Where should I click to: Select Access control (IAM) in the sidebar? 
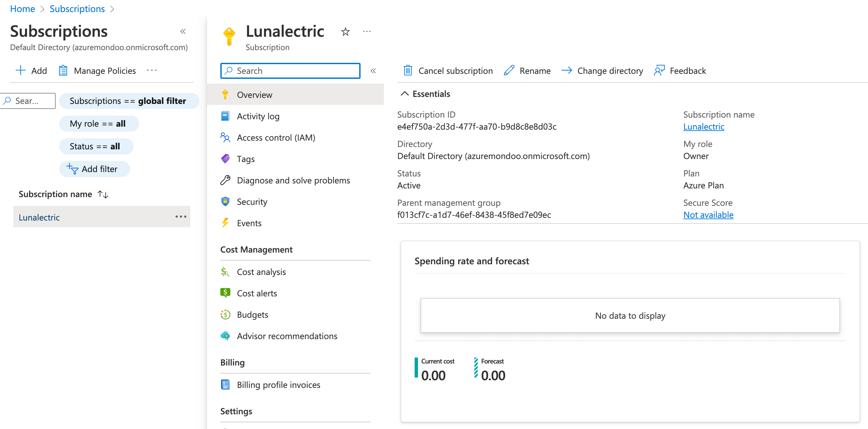[276, 137]
